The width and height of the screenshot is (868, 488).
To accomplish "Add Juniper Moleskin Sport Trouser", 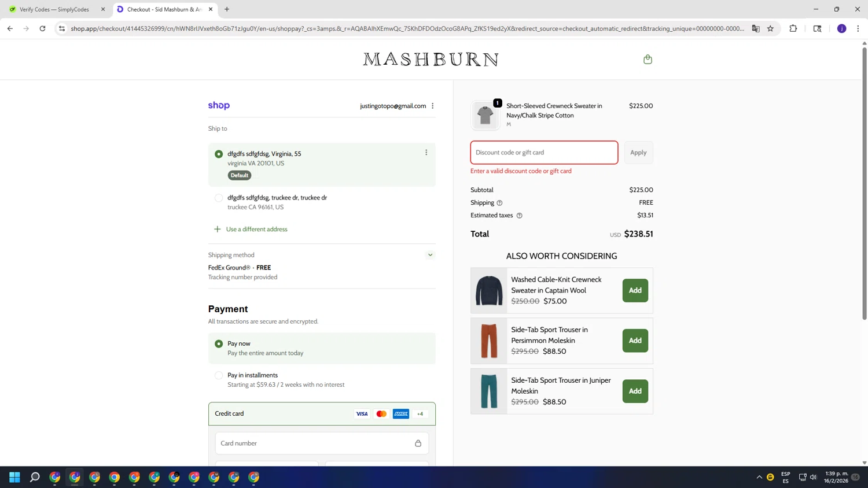I will pyautogui.click(x=635, y=391).
